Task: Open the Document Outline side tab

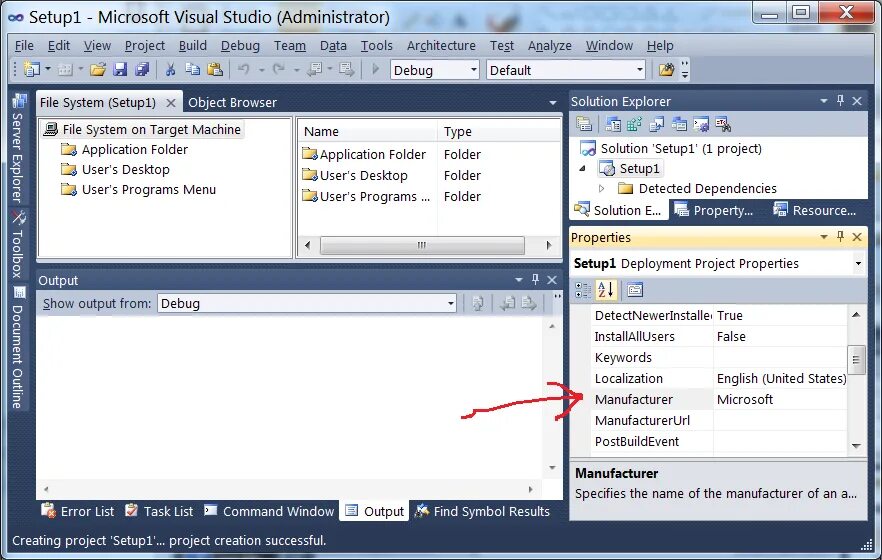Action: click(19, 347)
